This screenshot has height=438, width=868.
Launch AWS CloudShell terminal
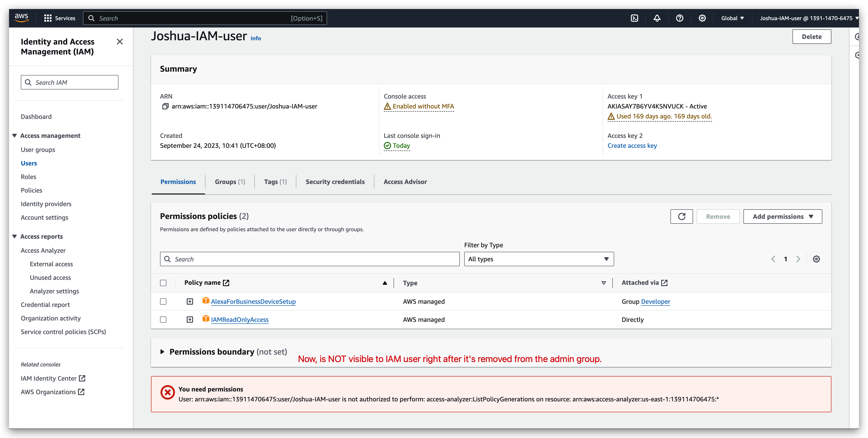pyautogui.click(x=635, y=18)
